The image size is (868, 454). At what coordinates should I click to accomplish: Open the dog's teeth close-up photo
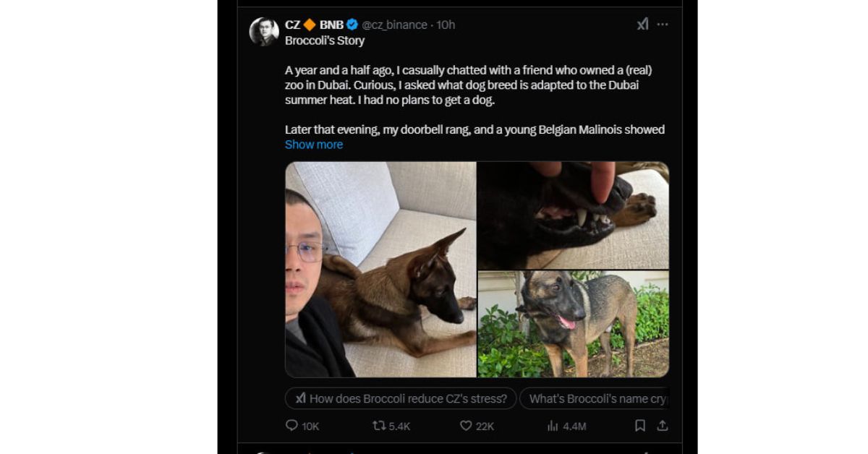point(573,215)
